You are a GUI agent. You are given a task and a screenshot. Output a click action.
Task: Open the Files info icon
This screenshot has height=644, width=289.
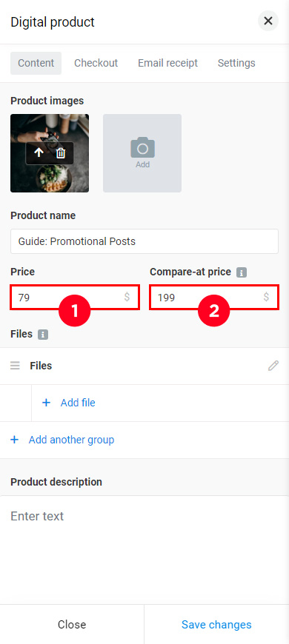pos(43,335)
